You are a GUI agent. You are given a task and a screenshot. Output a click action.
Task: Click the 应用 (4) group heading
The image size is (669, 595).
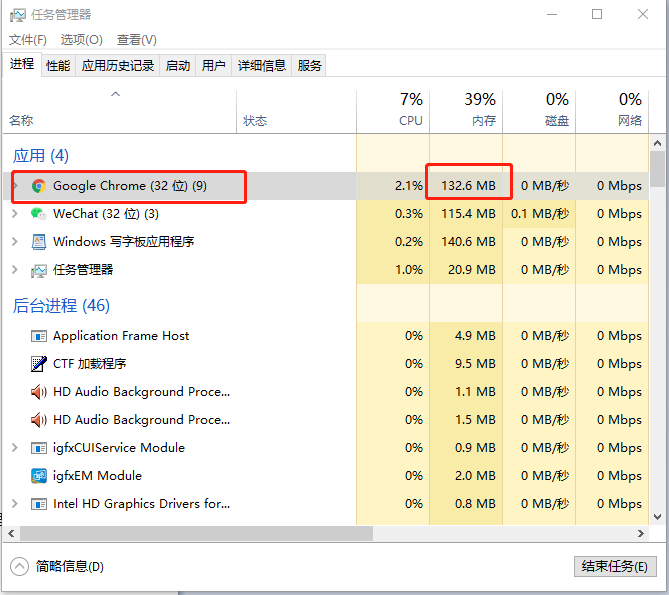41,156
